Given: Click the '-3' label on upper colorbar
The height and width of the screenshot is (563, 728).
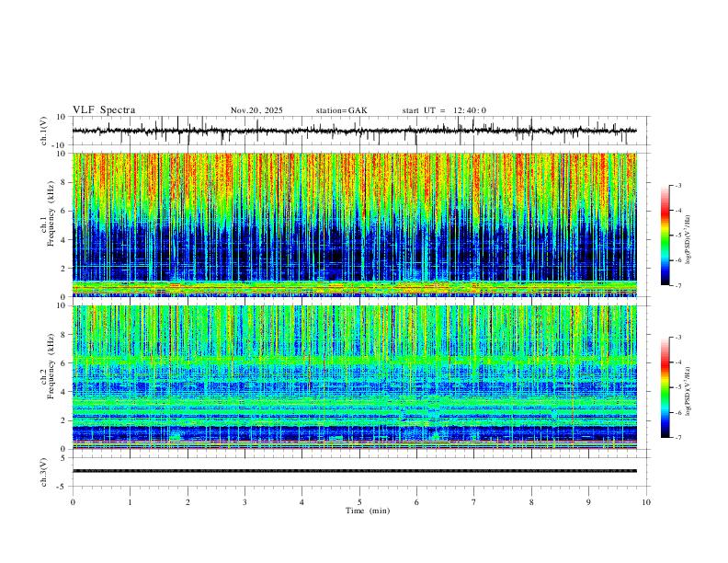Looking at the screenshot, I should (x=677, y=185).
